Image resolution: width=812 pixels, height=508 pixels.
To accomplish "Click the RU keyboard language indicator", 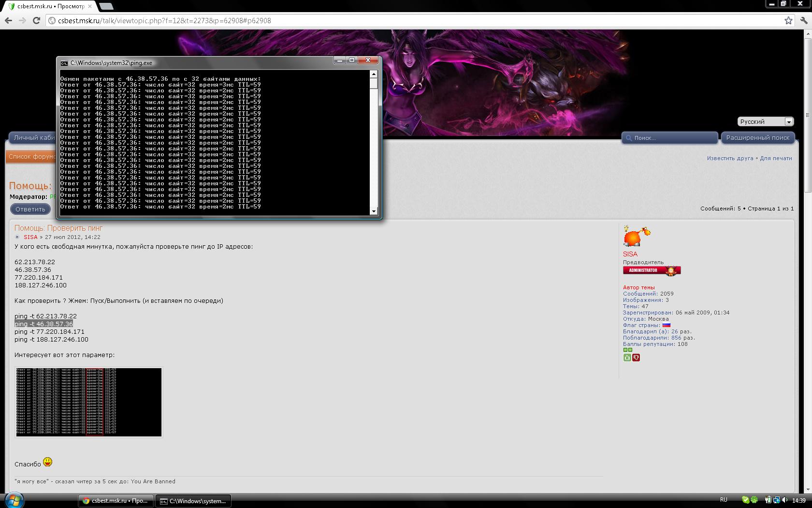I will point(724,500).
